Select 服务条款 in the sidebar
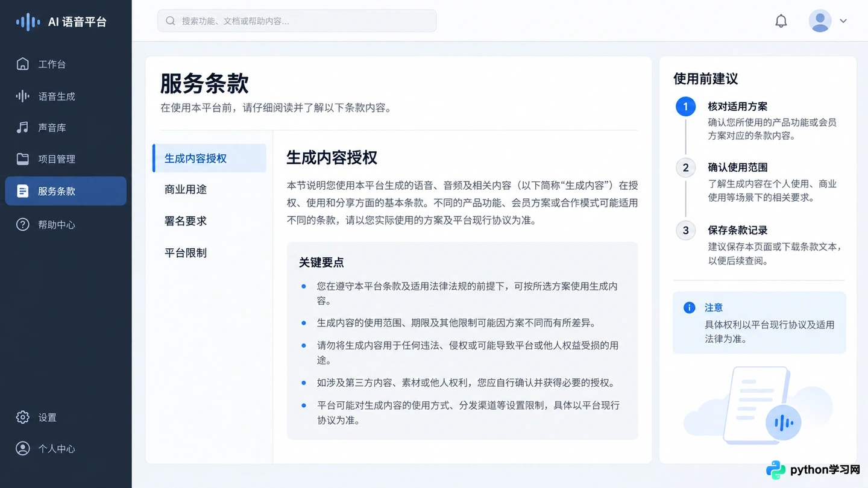Screen dimensions: 868x488 66,191
